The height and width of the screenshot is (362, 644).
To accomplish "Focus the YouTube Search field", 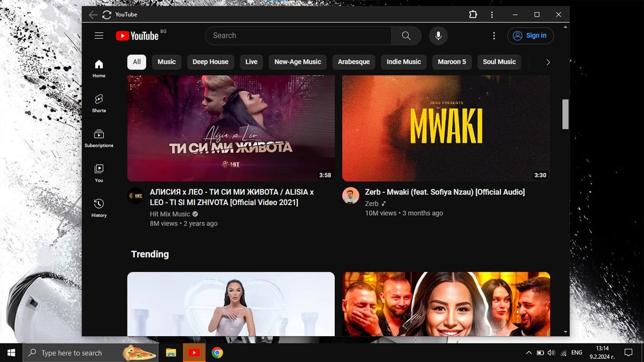I will (299, 35).
